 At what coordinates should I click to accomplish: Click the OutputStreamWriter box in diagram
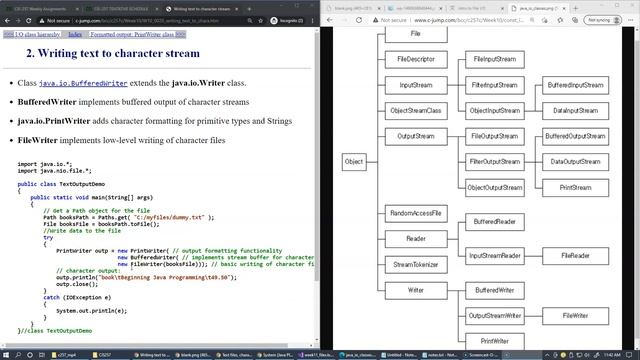point(495,316)
